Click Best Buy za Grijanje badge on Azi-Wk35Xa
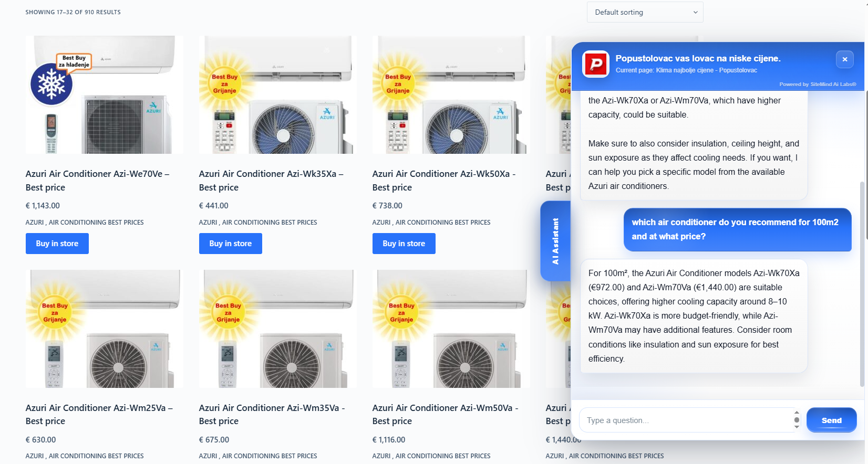The height and width of the screenshot is (464, 868). (225, 83)
